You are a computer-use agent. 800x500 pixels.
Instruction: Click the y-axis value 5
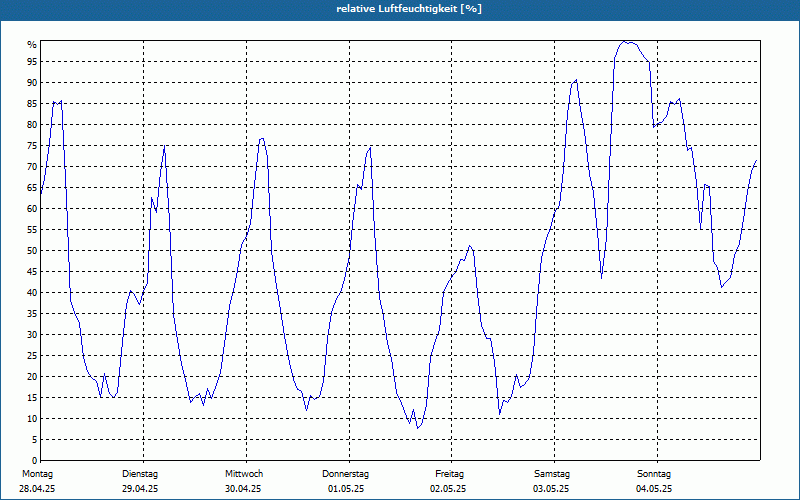34,440
